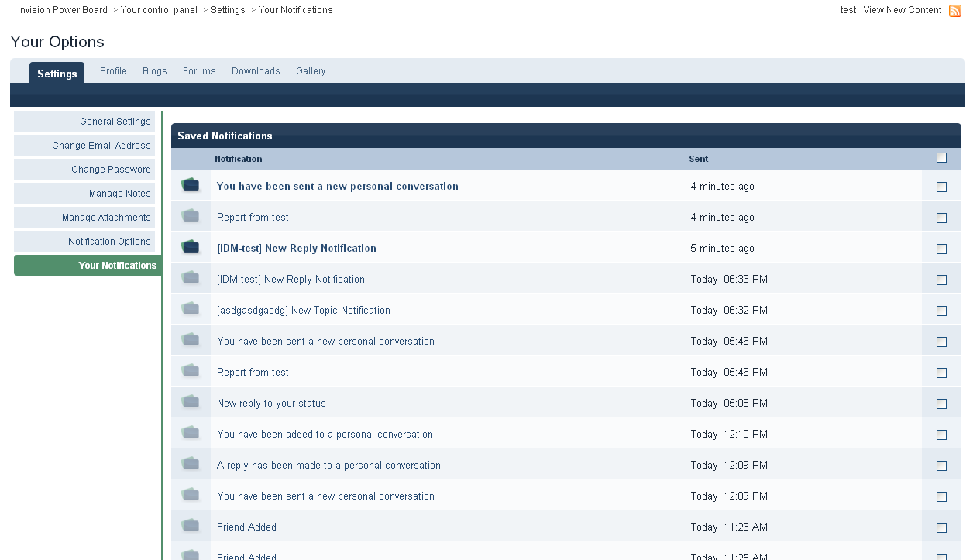The width and height of the screenshot is (973, 560).
Task: Go to Change Password settings
Action: pyautogui.click(x=111, y=170)
